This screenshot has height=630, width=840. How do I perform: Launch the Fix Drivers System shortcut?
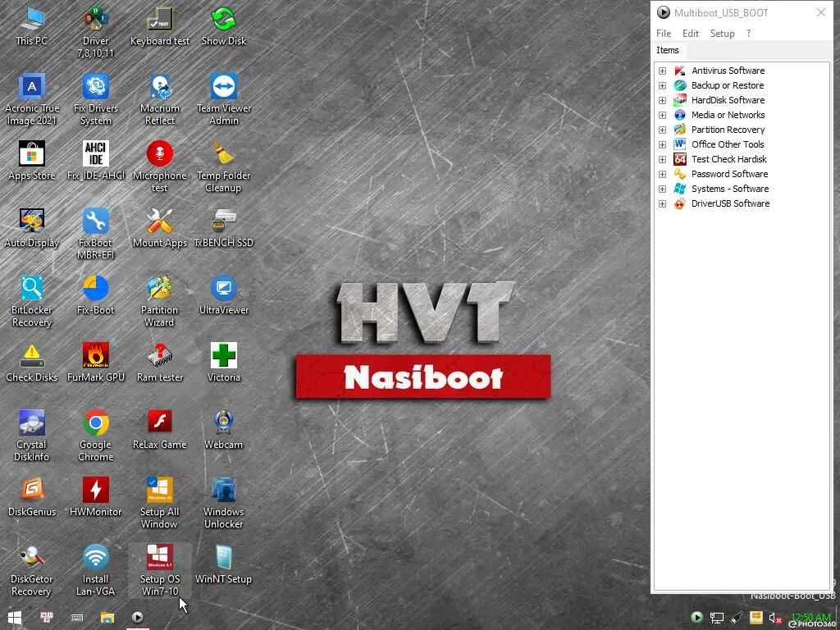tap(95, 100)
